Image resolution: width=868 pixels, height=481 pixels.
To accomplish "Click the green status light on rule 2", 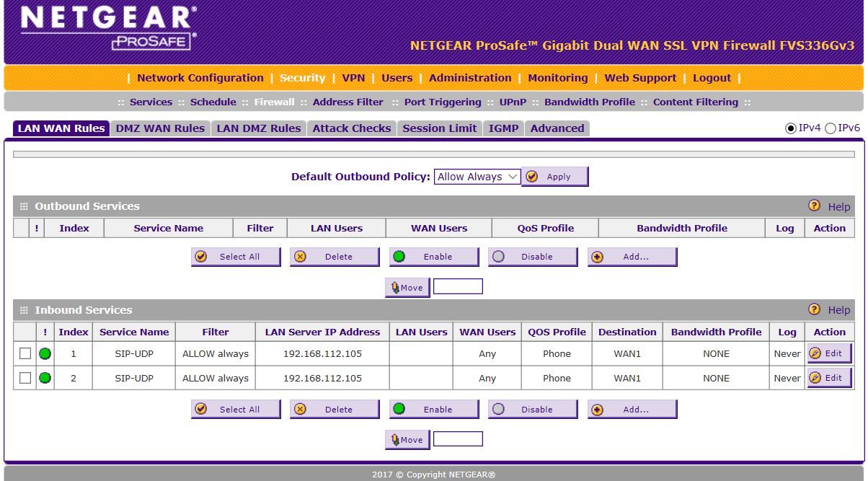I will tap(44, 378).
